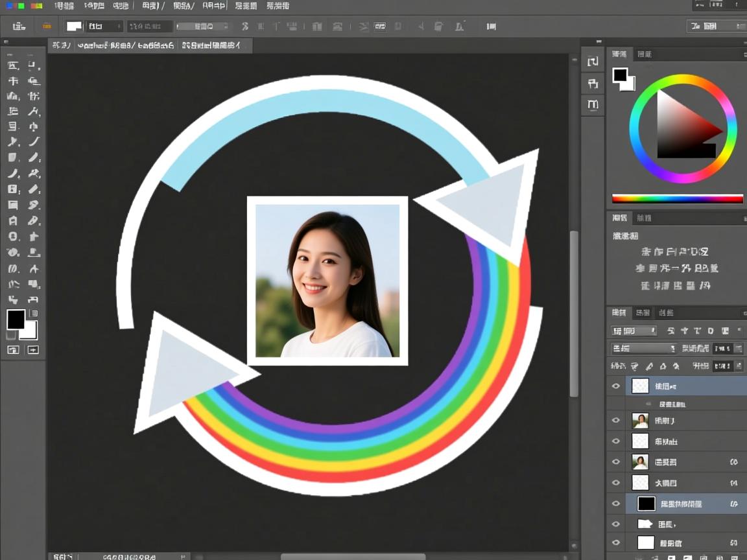Click the tool preset icon at the options bar's left end
The image size is (747, 560).
click(19, 27)
